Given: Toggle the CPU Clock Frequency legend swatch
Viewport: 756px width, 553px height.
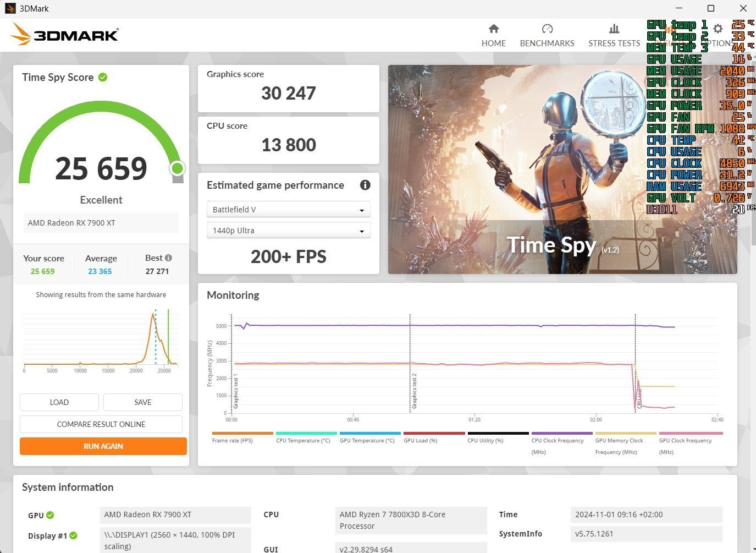Looking at the screenshot, I should (x=562, y=434).
